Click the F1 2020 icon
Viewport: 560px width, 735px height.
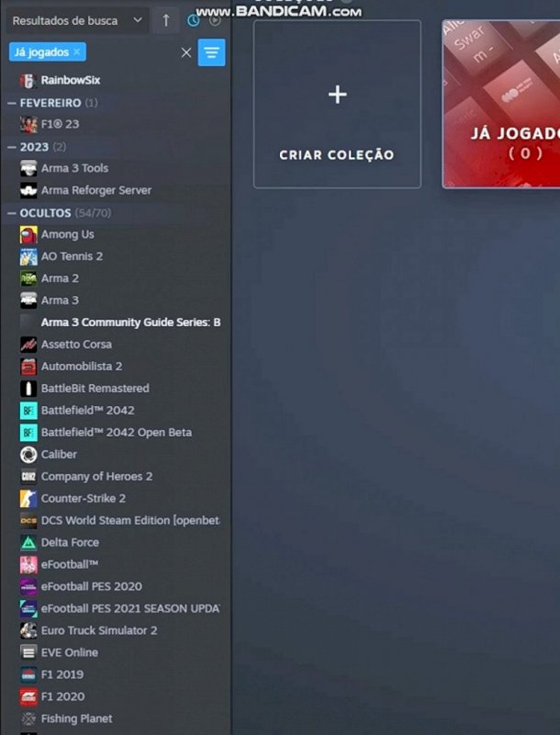[28, 696]
